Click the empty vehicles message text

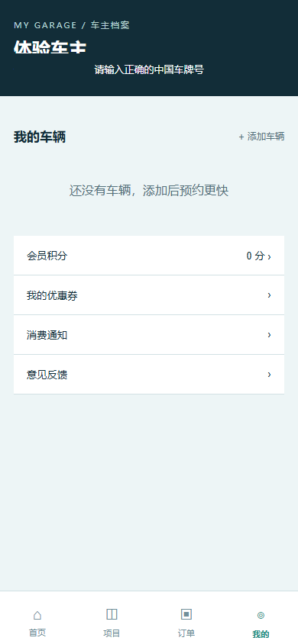coord(149,191)
